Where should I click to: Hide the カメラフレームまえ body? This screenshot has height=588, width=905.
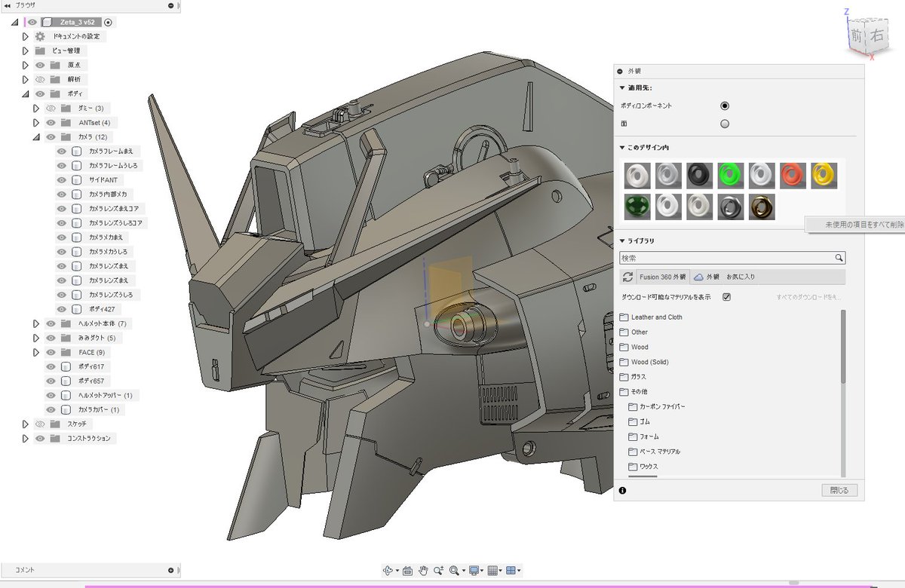[63, 151]
